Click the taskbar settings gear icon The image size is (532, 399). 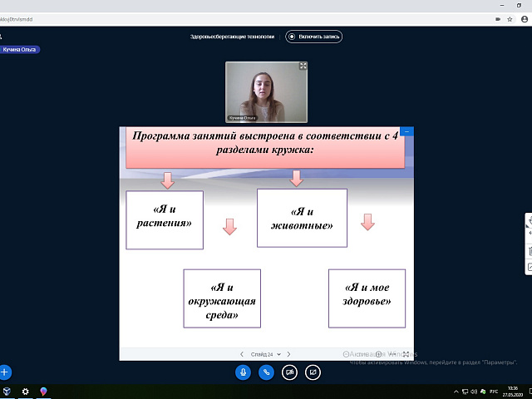click(25, 392)
